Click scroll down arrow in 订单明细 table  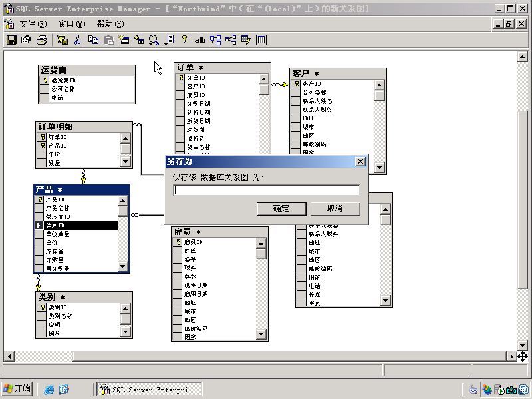coord(126,162)
